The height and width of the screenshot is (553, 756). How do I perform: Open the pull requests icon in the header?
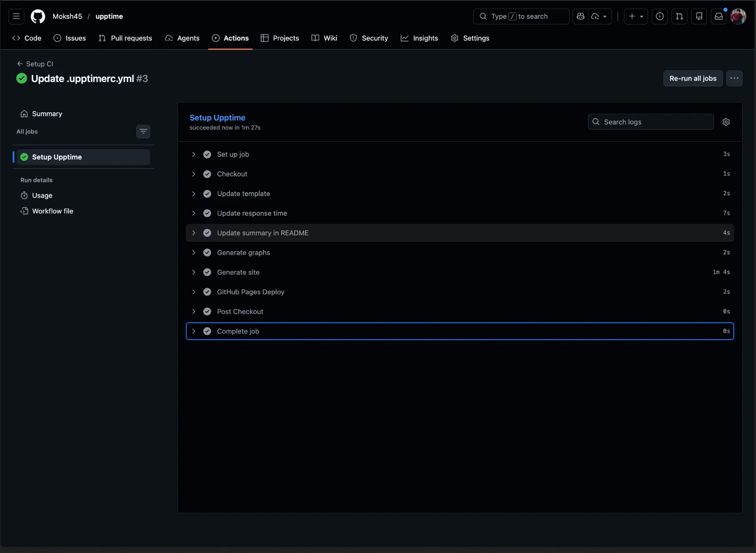[x=680, y=16]
